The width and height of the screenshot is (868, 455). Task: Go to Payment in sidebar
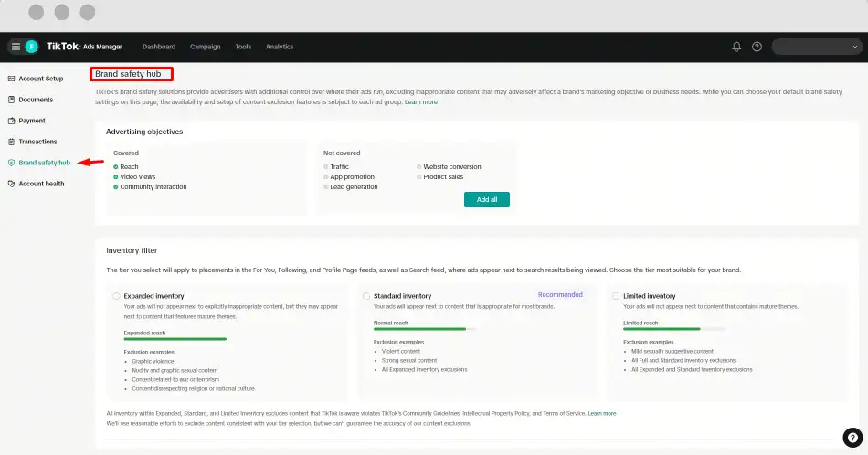32,121
